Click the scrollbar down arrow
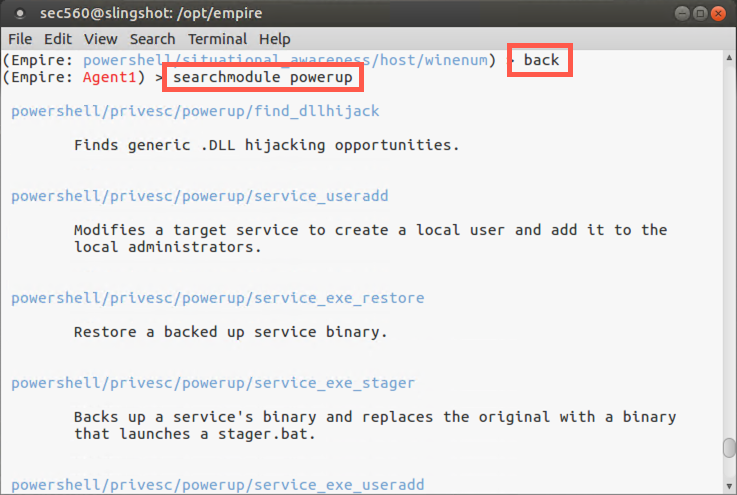The image size is (737, 495). pyautogui.click(x=729, y=486)
